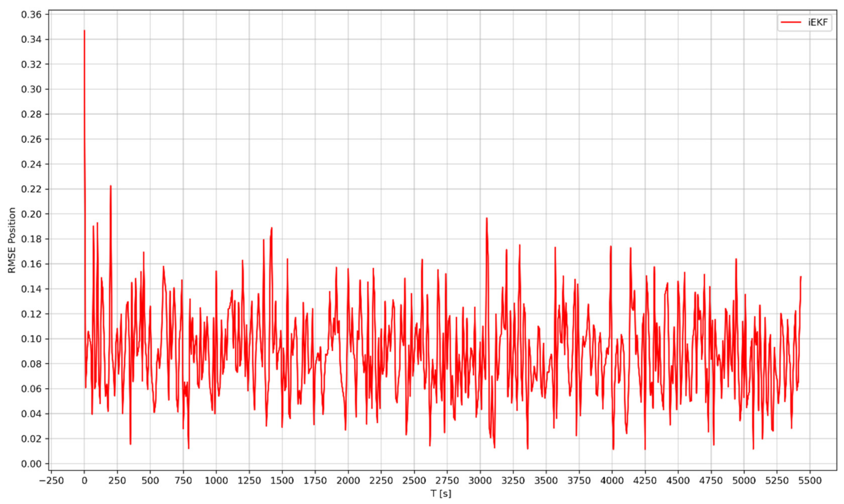844x504 pixels.
Task: Click the 1000 x-axis tick label
Action: (216, 481)
